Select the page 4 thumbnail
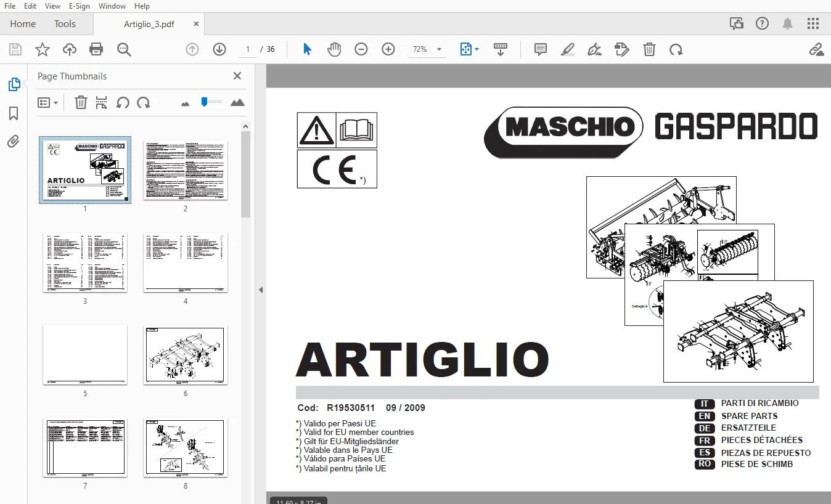This screenshot has height=504, width=831. pyautogui.click(x=186, y=262)
